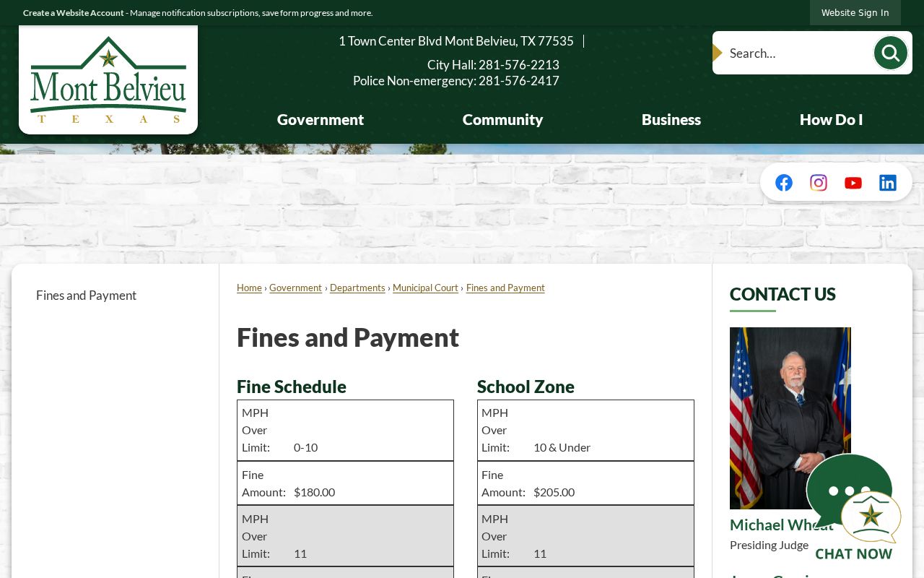The height and width of the screenshot is (578, 924).
Task: Open the Business menu
Action: click(671, 120)
